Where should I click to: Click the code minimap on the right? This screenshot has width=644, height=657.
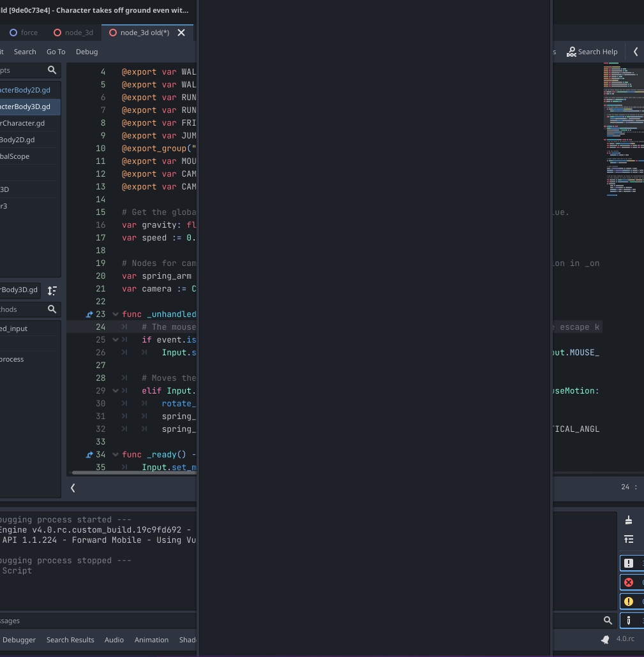tap(622, 128)
